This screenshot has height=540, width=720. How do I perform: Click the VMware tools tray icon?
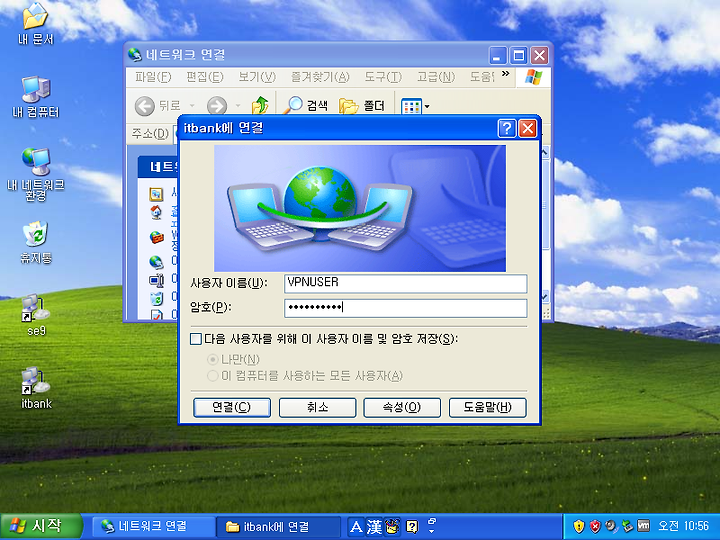pos(644,526)
